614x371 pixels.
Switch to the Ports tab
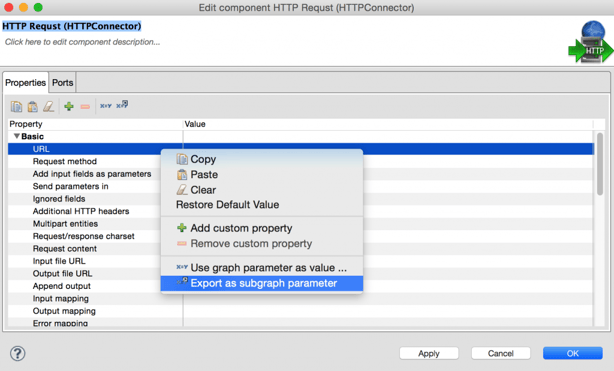(x=63, y=83)
